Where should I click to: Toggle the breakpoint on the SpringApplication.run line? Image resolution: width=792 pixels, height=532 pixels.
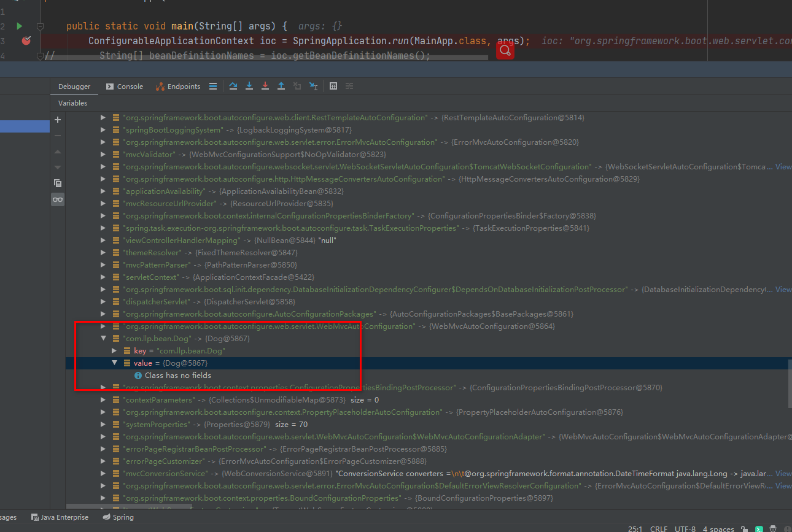pyautogui.click(x=26, y=40)
